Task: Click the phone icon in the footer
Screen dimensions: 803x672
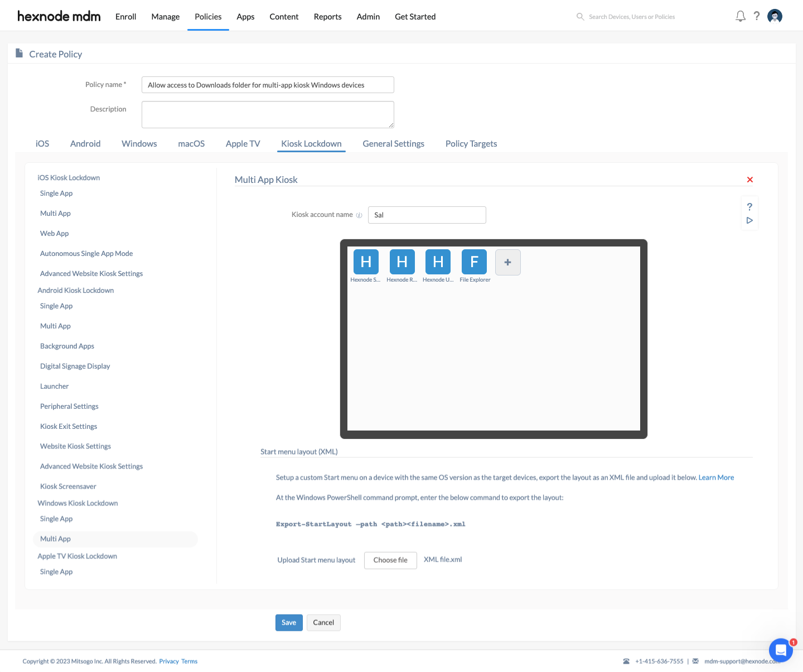Action: tap(626, 661)
